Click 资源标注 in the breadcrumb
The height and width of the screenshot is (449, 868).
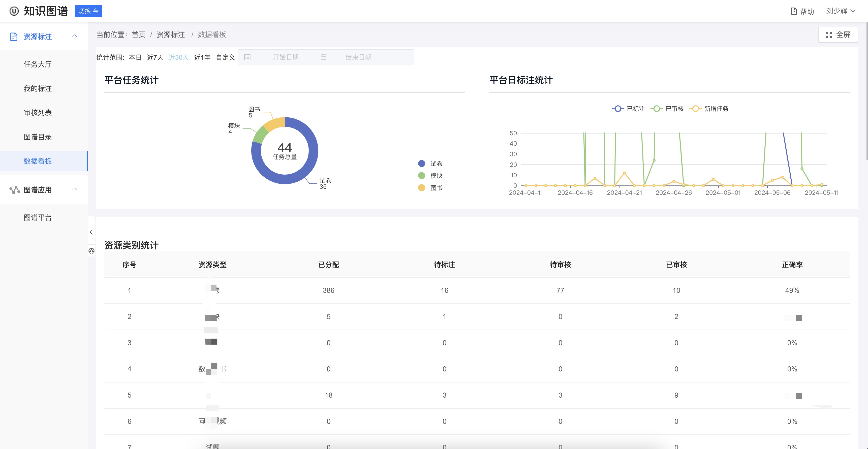[171, 35]
